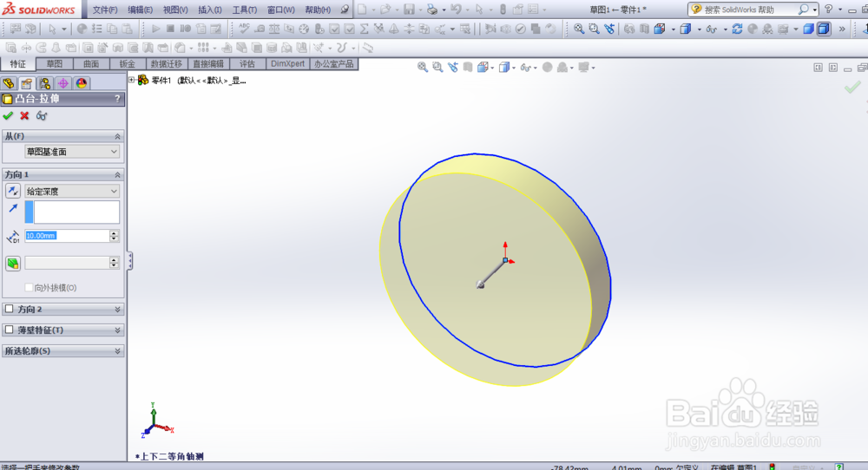
Task: Click the green confirmation-corner checkmark in viewport
Action: (x=852, y=88)
